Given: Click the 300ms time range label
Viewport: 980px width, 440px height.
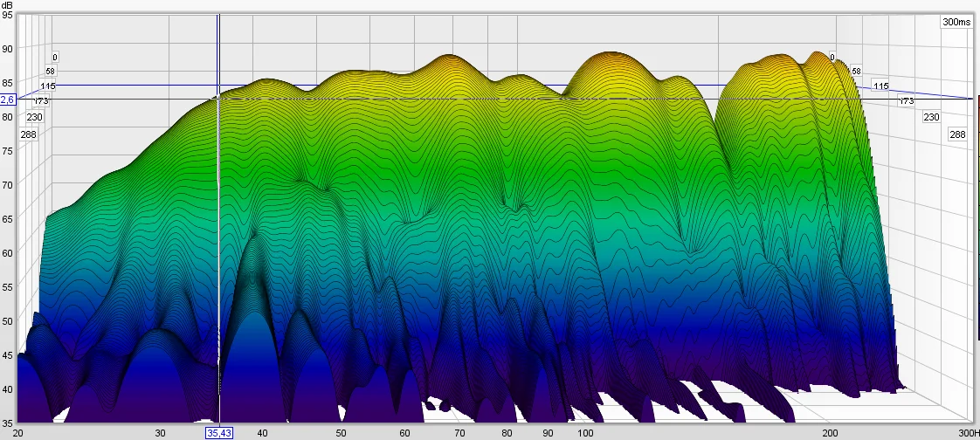Looking at the screenshot, I should coord(956,22).
